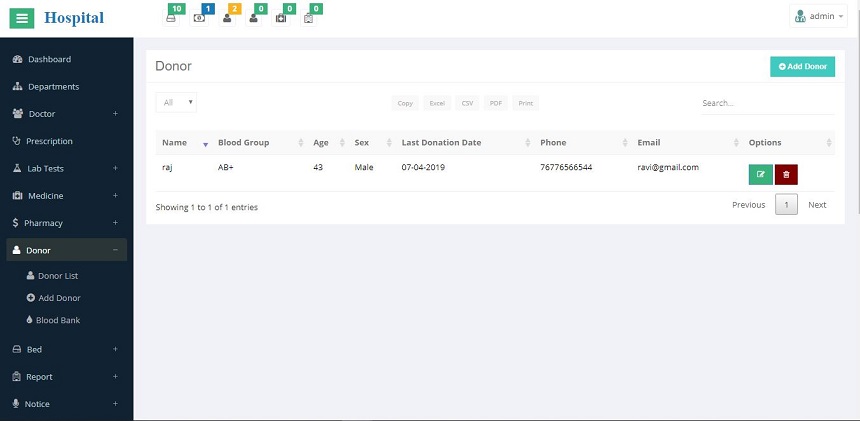Click page 1 pagination button

click(x=787, y=204)
